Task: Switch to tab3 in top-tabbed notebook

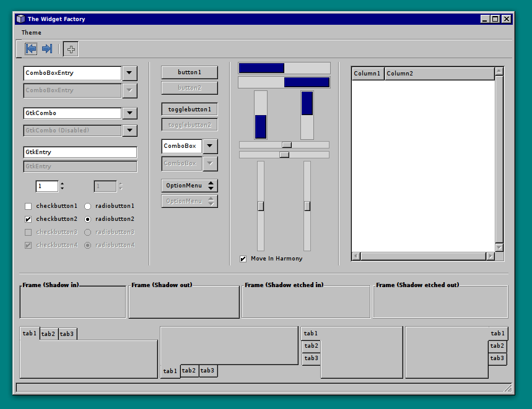Action: coord(67,334)
